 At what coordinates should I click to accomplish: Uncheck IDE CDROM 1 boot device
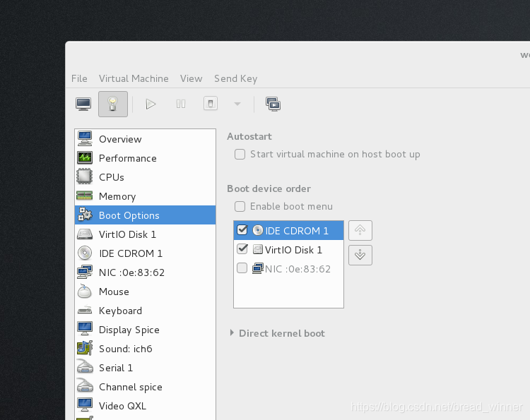242,230
